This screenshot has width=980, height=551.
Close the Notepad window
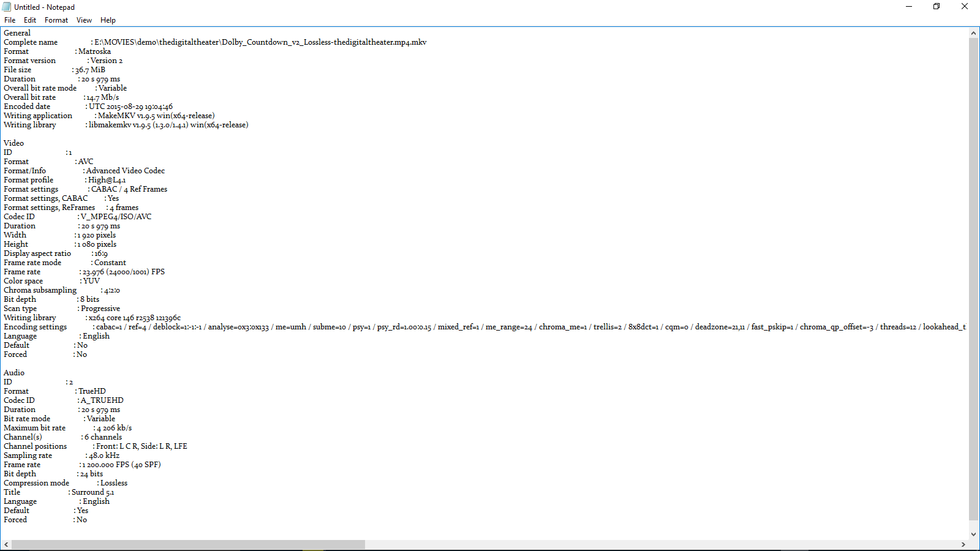point(965,7)
